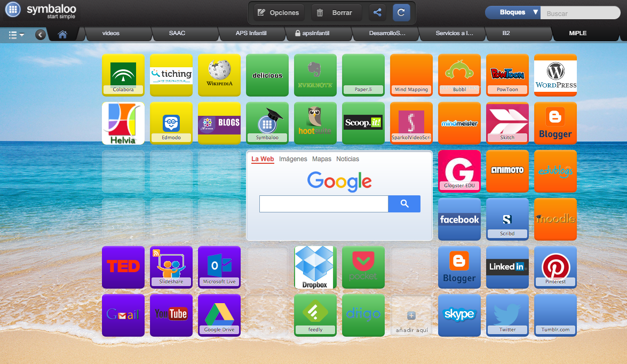Image resolution: width=627 pixels, height=364 pixels.
Task: Open the Twitter tile
Action: pos(507,315)
